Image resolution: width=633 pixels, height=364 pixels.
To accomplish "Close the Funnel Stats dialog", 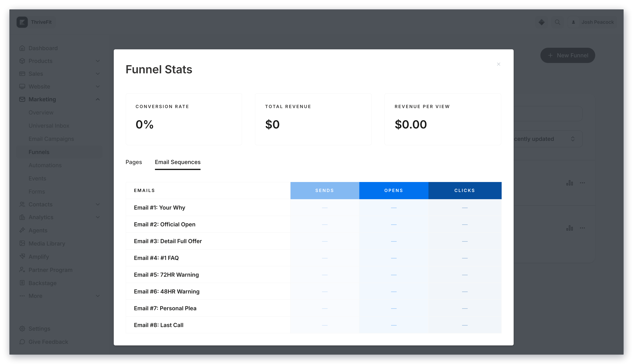I will coord(498,64).
